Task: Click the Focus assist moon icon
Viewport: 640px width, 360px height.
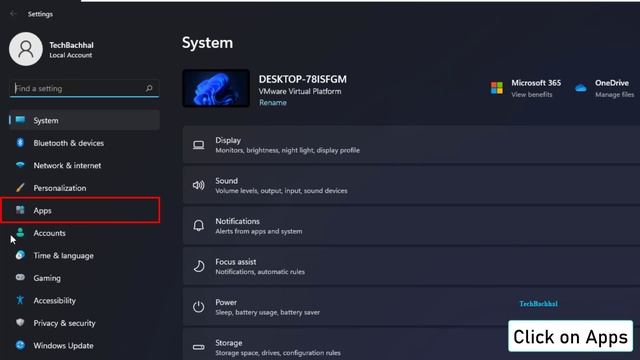Action: pos(199,266)
